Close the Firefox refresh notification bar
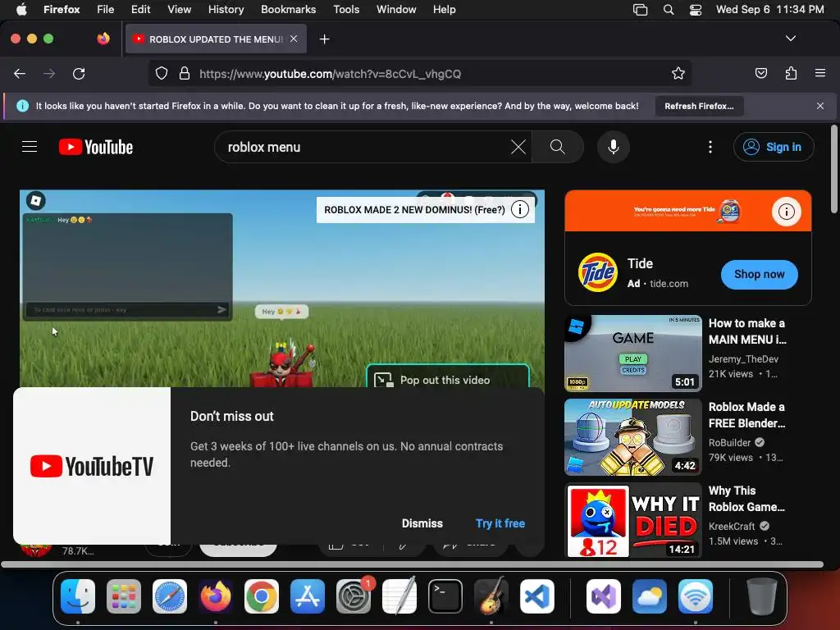 [819, 106]
